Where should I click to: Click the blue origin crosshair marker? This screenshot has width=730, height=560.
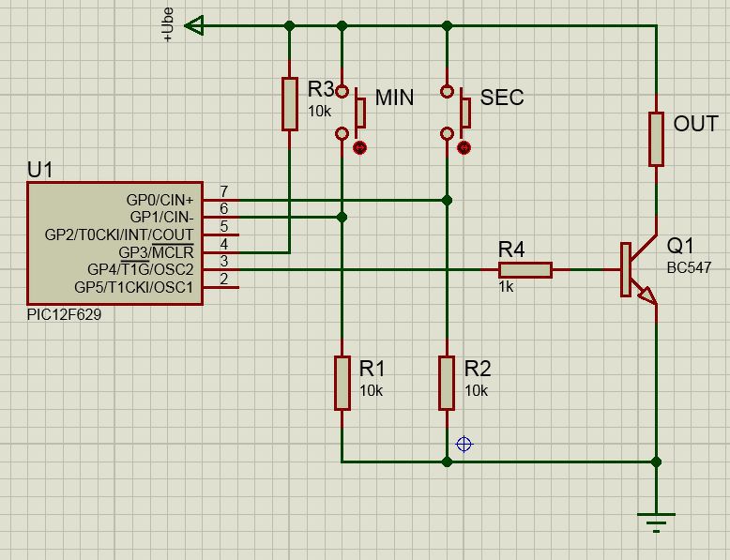[x=464, y=444]
